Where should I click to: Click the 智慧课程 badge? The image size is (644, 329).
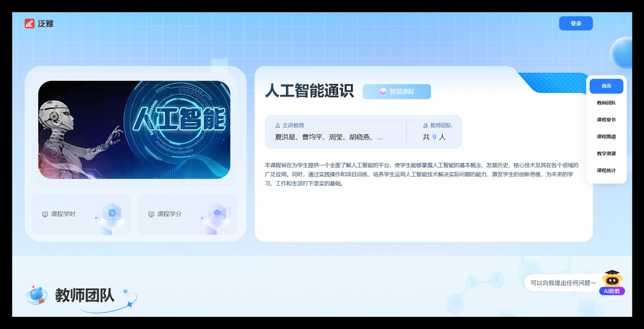click(x=396, y=92)
